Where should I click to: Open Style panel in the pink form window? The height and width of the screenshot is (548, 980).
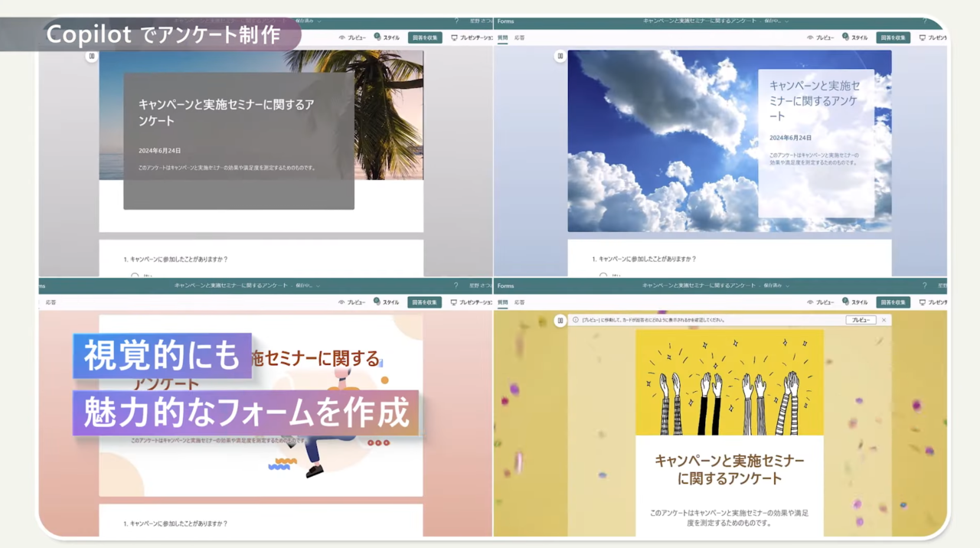coord(386,302)
